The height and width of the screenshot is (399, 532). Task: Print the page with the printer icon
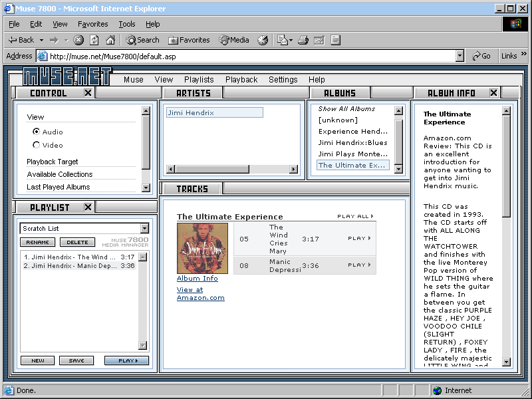tap(303, 40)
